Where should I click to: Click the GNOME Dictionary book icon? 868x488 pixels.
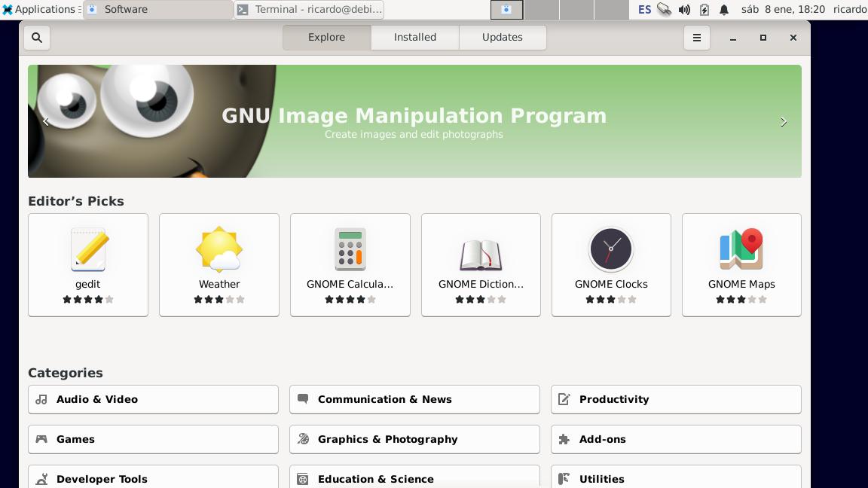pos(481,255)
